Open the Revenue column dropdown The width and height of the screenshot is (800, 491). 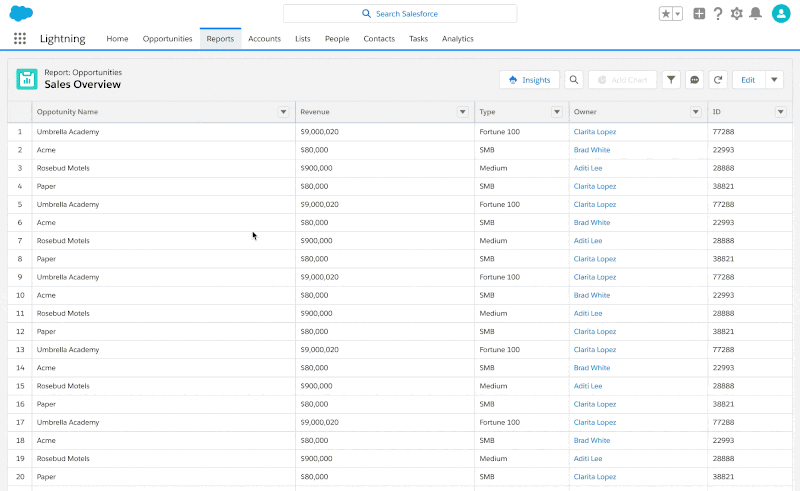462,112
